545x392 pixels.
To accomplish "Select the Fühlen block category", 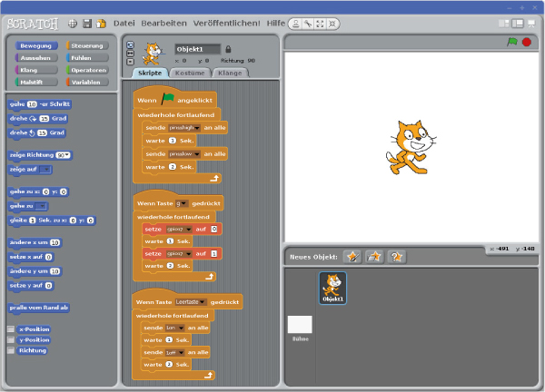I will (x=87, y=58).
